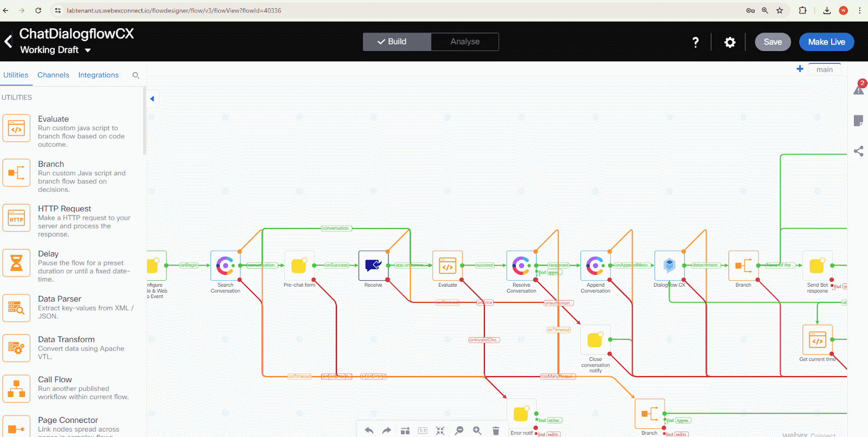The image size is (868, 437).
Task: Click the ChatDialogflowCX flow title
Action: [76, 34]
